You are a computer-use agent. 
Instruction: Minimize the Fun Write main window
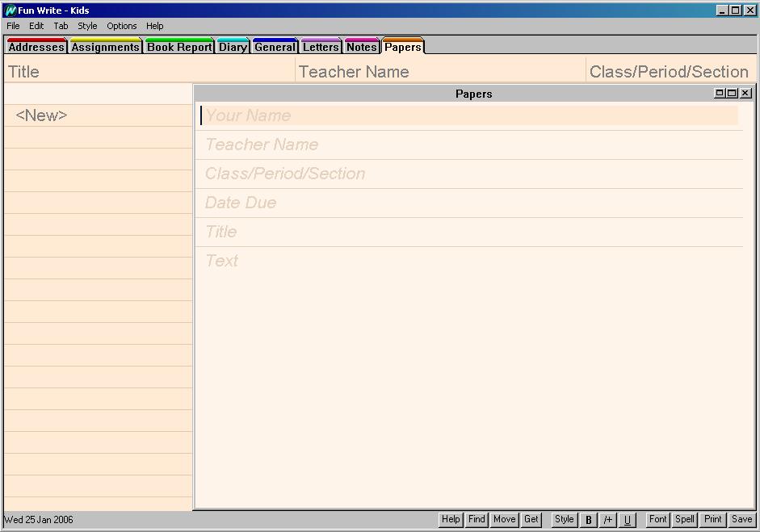pyautogui.click(x=722, y=10)
